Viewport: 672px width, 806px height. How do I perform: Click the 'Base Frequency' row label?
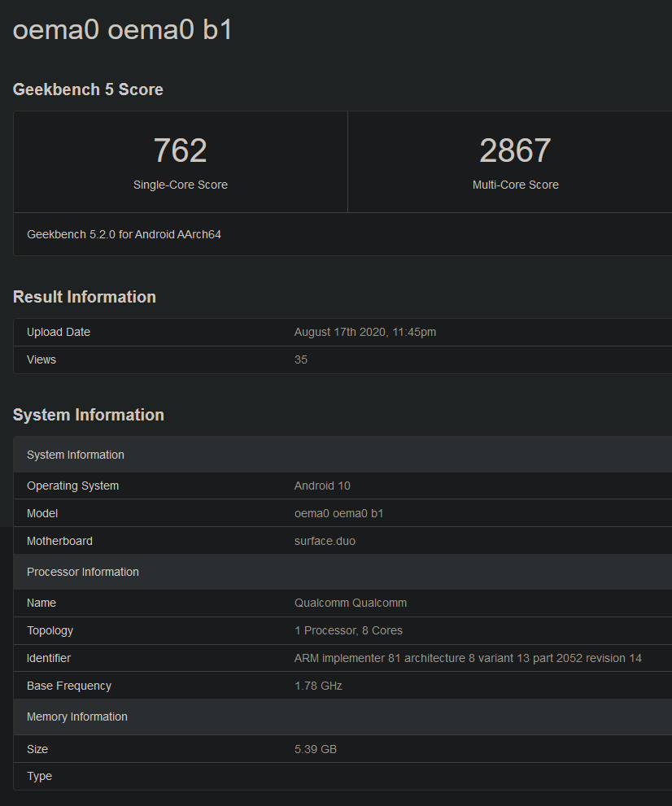point(69,686)
